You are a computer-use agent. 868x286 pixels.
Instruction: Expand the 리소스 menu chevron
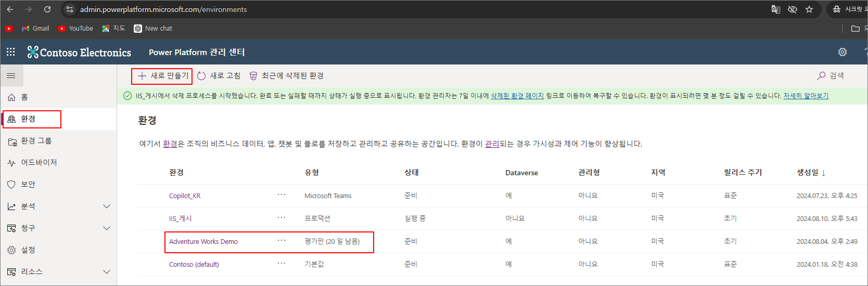107,272
